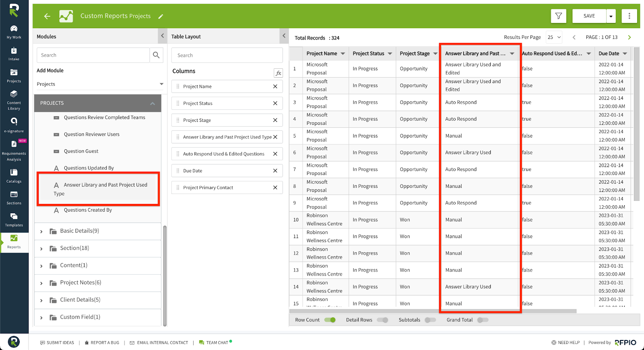Click the SAVE button
The width and height of the screenshot is (644, 350).
click(x=589, y=16)
